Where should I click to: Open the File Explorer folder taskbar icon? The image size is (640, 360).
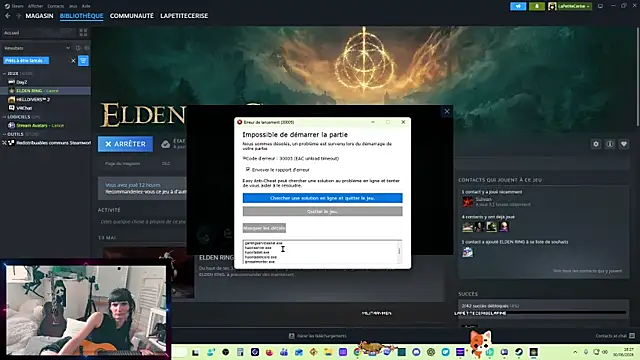coord(328,352)
